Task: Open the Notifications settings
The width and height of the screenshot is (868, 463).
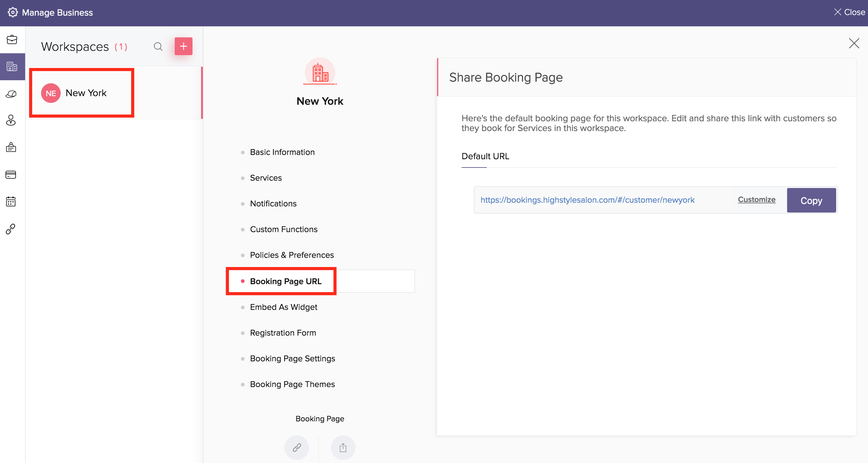Action: pyautogui.click(x=273, y=203)
